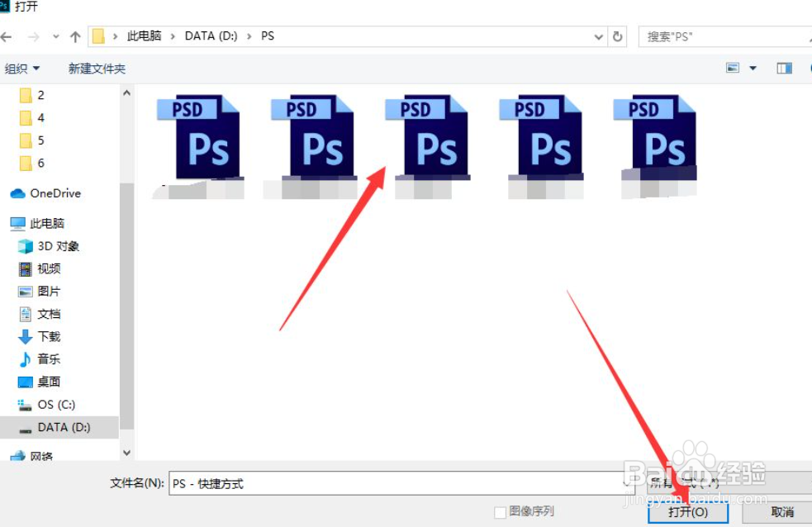Click the 文件名 filename input field

click(401, 483)
